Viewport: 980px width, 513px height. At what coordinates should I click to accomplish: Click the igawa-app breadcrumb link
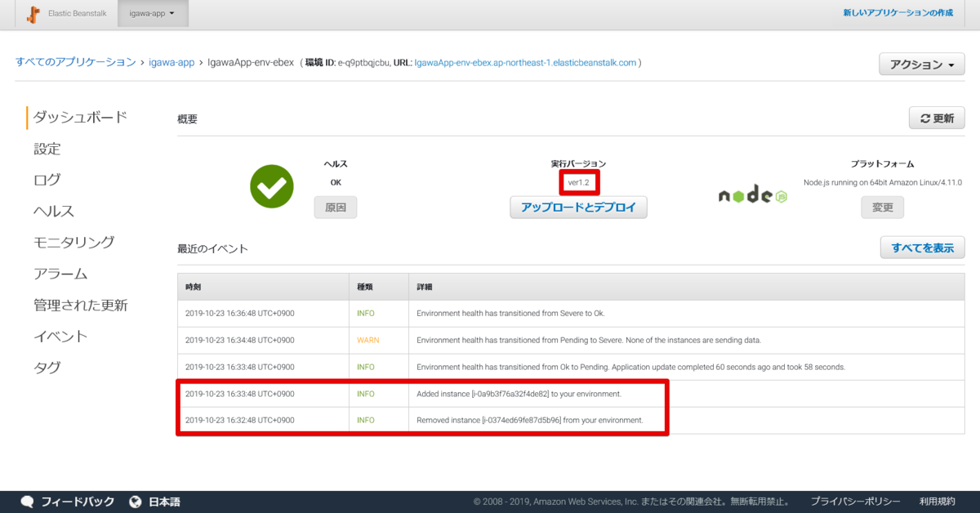pyautogui.click(x=171, y=62)
